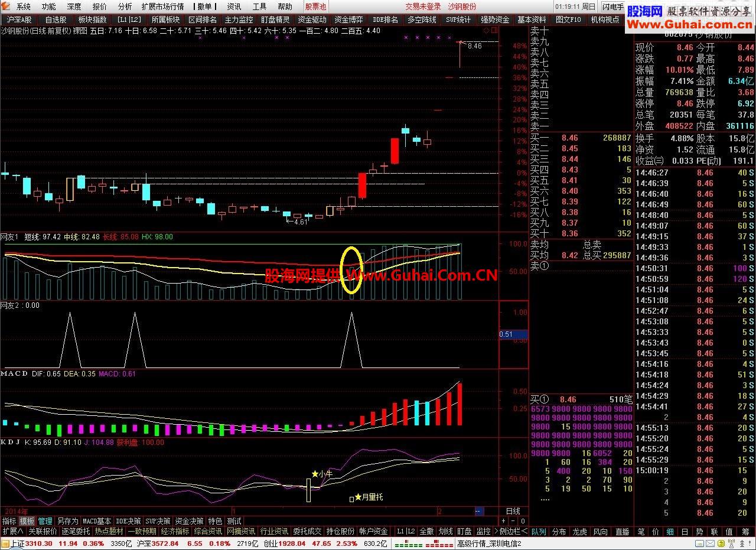Expand the 扩展∧ panel button

click(x=13, y=531)
